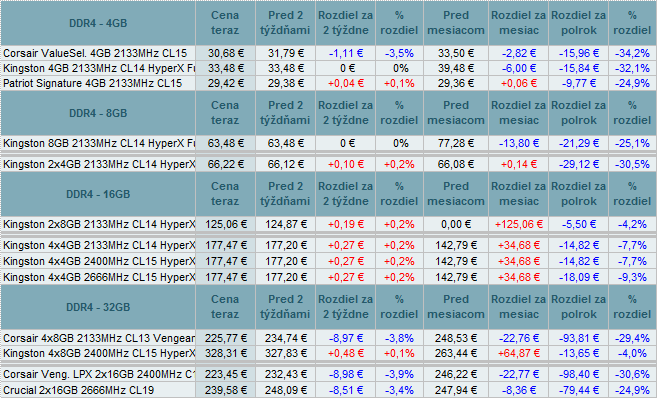Click the -34,2% value in Corsair ValueSel. row
The image size is (657, 398).
632,53
